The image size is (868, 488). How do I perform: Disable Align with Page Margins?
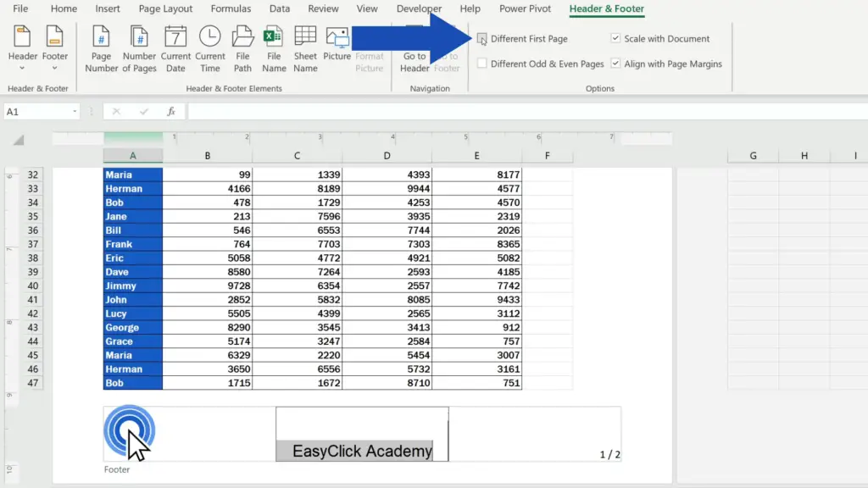(616, 64)
